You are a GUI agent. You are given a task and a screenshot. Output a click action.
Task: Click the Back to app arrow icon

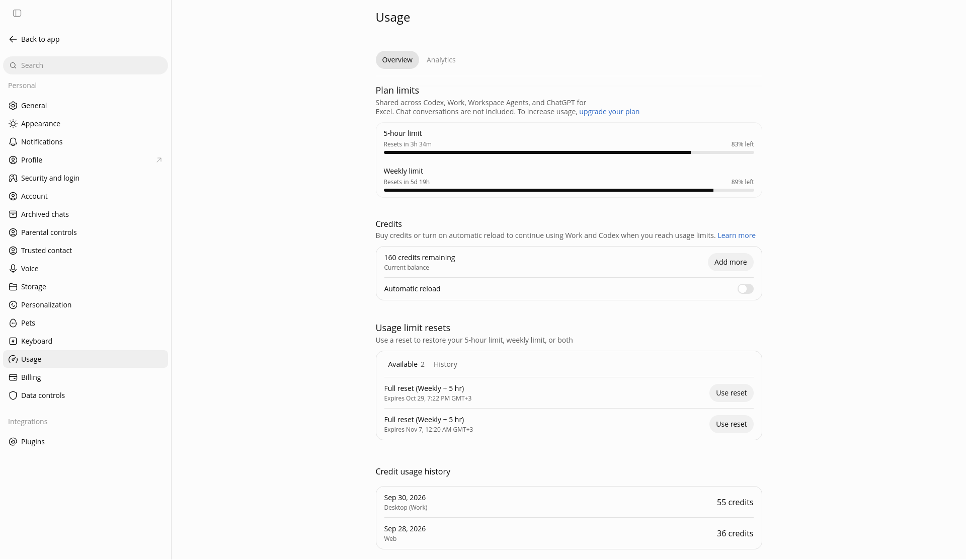pyautogui.click(x=13, y=39)
